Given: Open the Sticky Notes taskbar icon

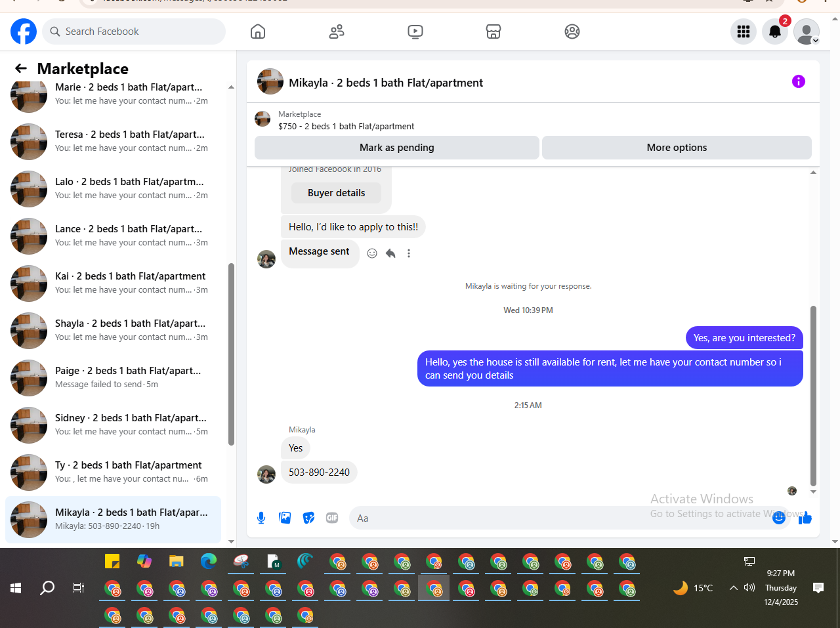Looking at the screenshot, I should tap(112, 562).
